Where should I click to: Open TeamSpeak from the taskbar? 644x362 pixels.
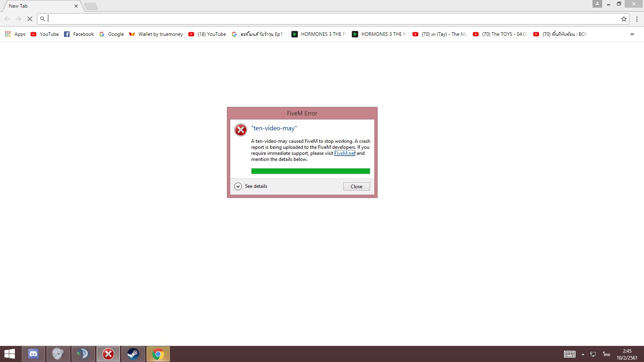point(83,354)
